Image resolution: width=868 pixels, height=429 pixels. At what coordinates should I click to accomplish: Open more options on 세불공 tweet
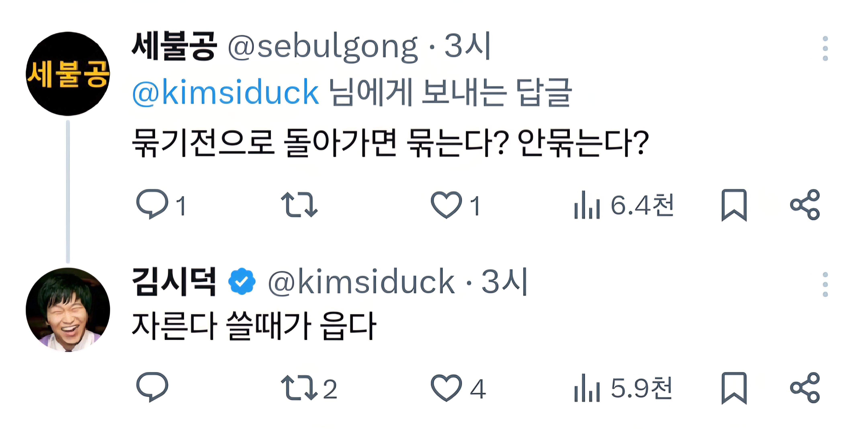pyautogui.click(x=825, y=48)
